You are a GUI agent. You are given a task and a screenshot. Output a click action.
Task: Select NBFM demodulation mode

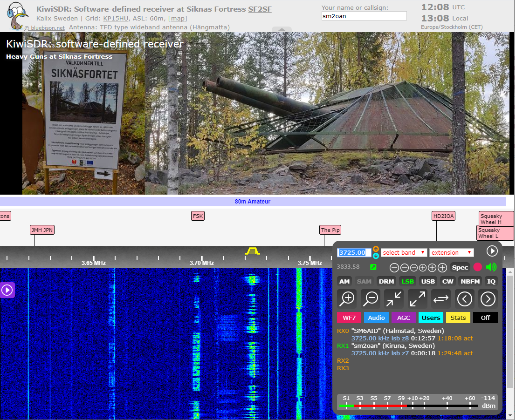coord(470,281)
